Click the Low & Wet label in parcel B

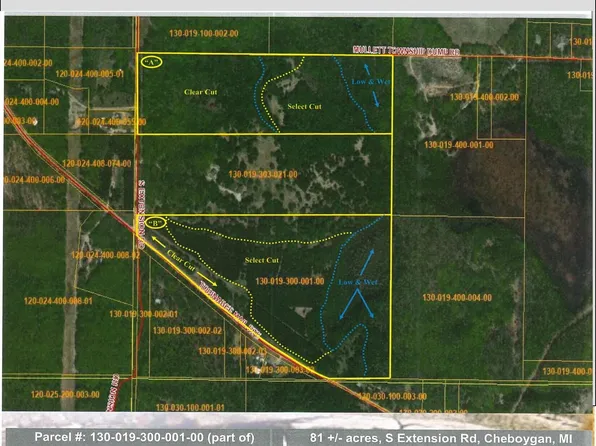coord(358,282)
